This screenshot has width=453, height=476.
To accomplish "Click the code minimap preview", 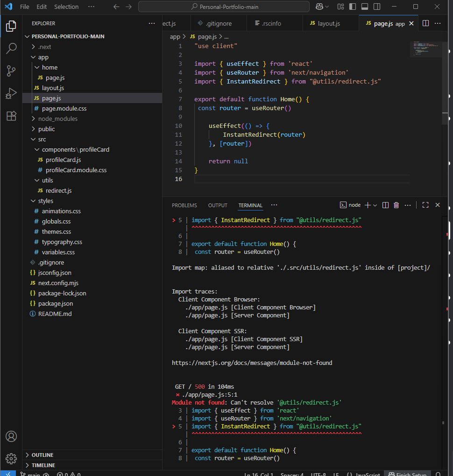I will coord(425,49).
